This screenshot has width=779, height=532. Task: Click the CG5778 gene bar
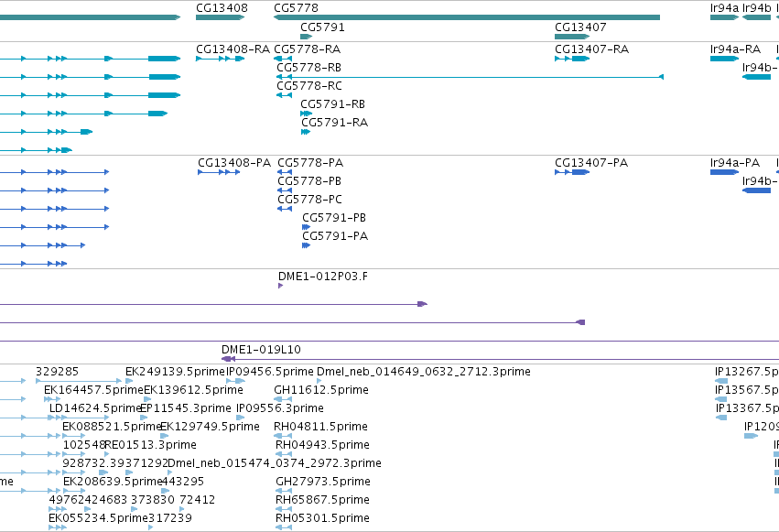point(467,17)
